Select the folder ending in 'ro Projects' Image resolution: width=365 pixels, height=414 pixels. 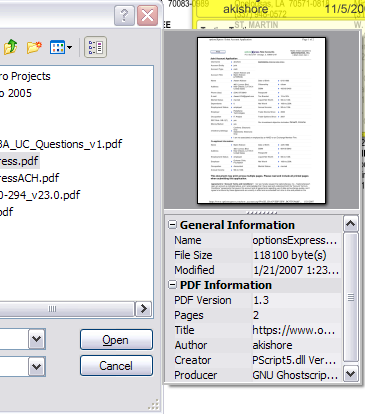(x=25, y=76)
